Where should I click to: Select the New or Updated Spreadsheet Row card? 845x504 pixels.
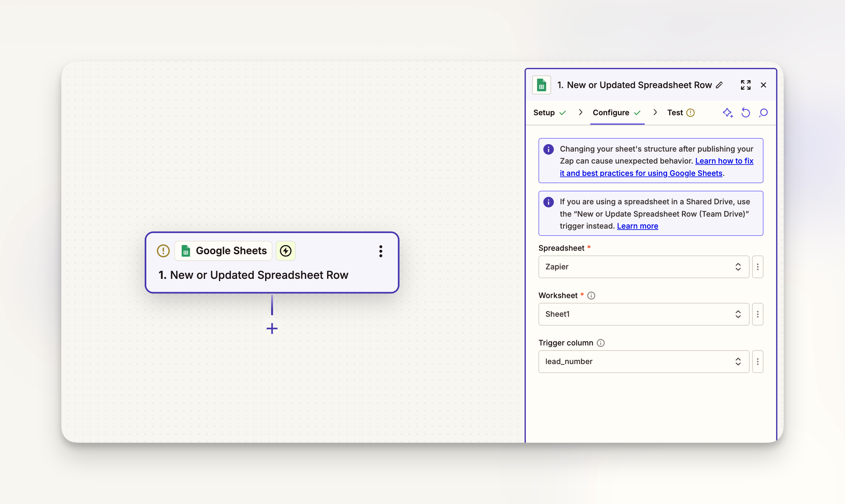(x=258, y=275)
